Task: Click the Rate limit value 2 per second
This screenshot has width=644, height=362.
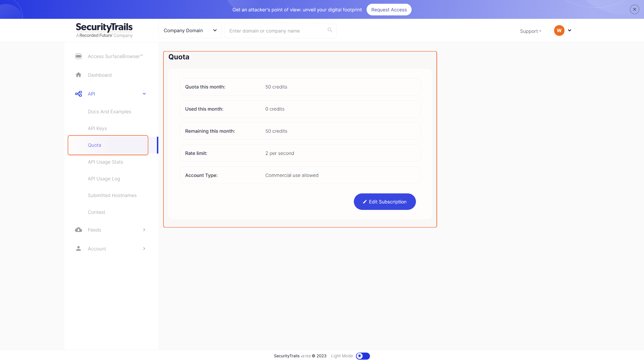Action: (280, 153)
